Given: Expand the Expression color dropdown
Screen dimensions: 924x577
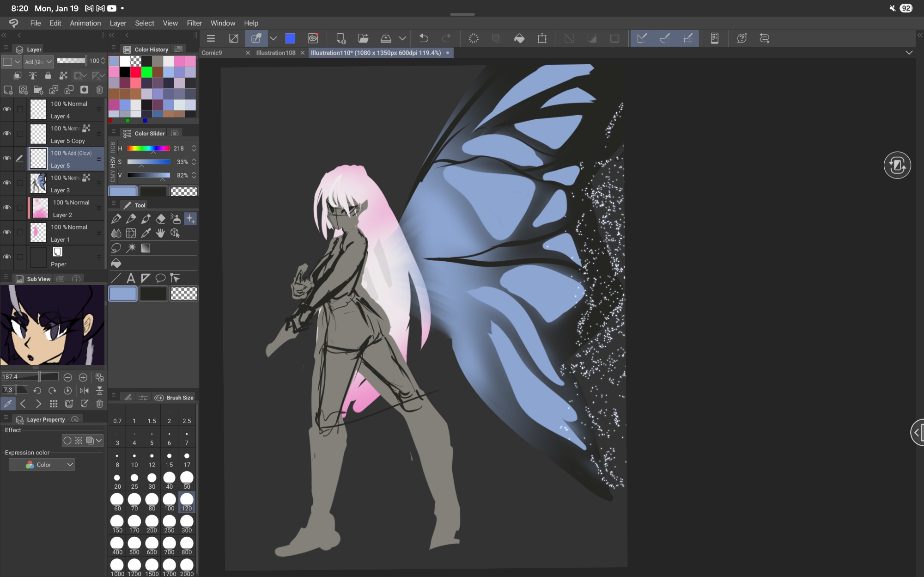Looking at the screenshot, I should pos(42,465).
